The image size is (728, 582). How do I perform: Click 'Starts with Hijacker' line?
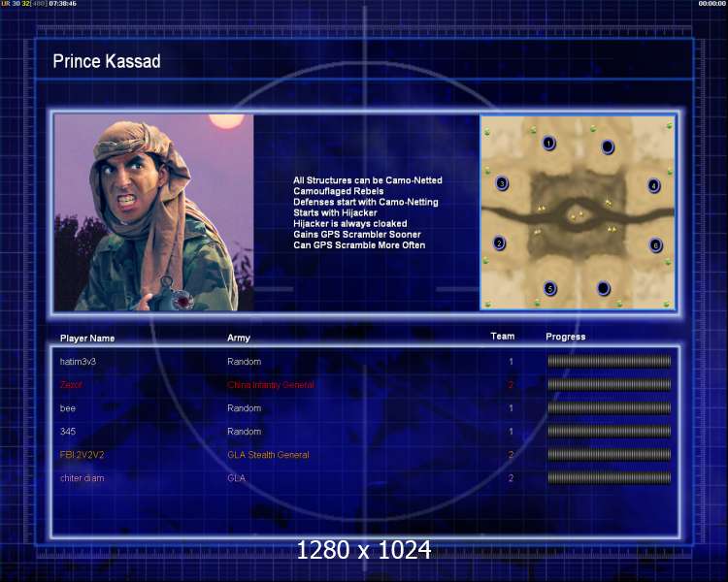[x=335, y=212]
